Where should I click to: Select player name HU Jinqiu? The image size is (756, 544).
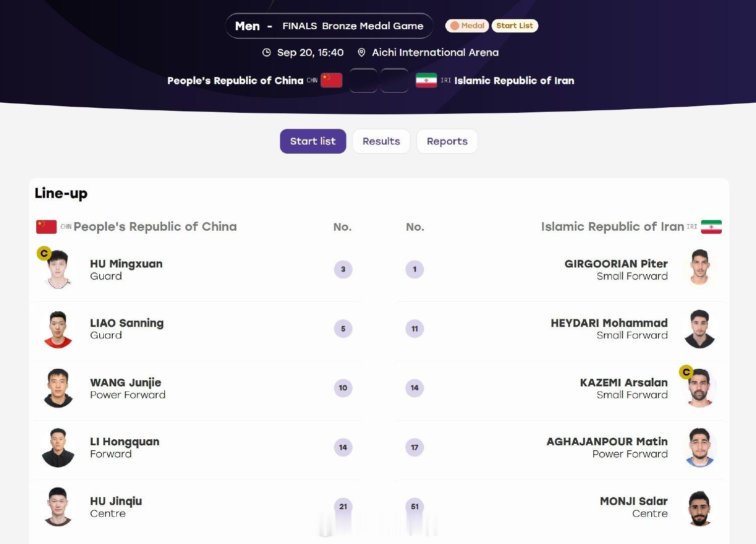[x=116, y=501]
